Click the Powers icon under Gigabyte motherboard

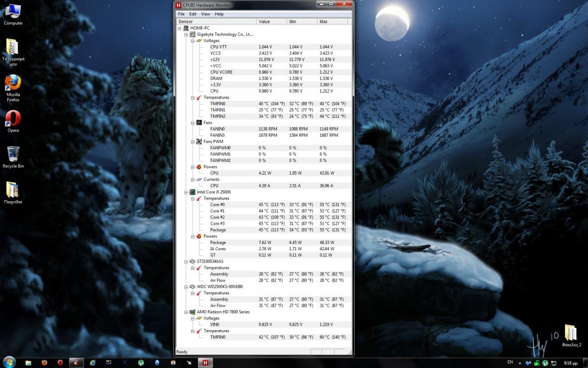[199, 167]
